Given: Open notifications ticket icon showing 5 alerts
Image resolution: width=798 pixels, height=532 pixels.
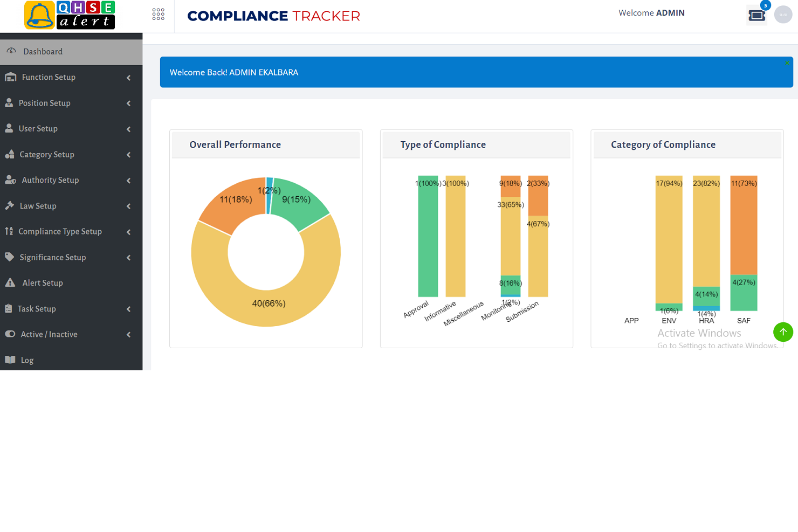Looking at the screenshot, I should click(756, 15).
